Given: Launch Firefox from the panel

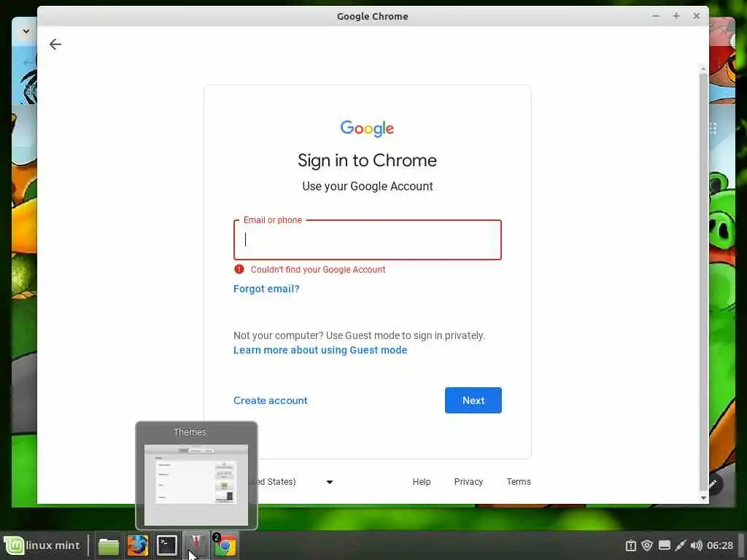Looking at the screenshot, I should click(138, 545).
